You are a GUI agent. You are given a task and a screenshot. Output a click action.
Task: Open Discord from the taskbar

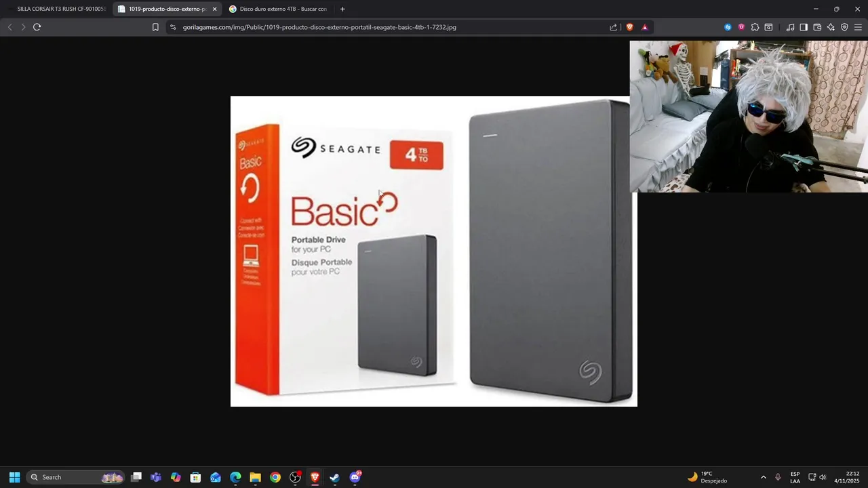coord(355,477)
